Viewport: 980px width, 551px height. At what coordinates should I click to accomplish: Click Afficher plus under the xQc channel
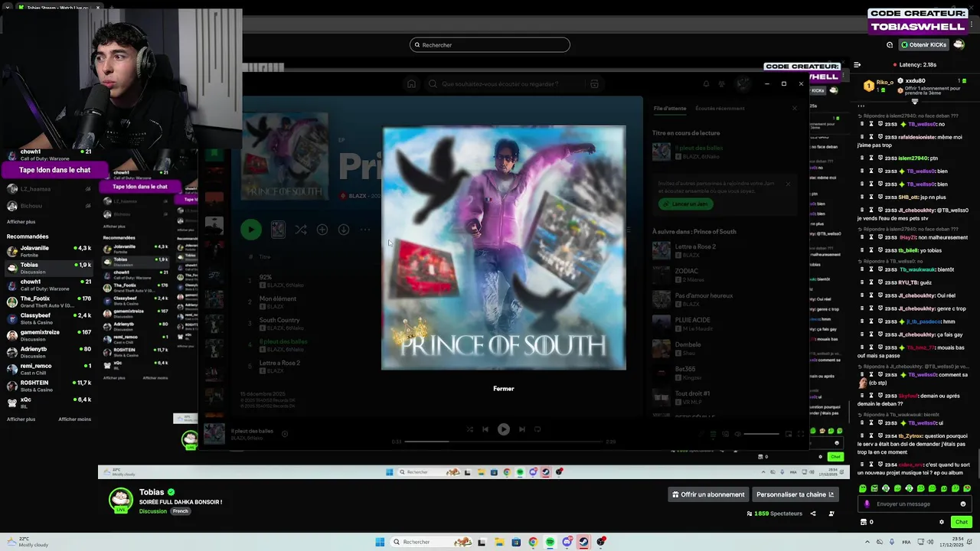tap(21, 419)
